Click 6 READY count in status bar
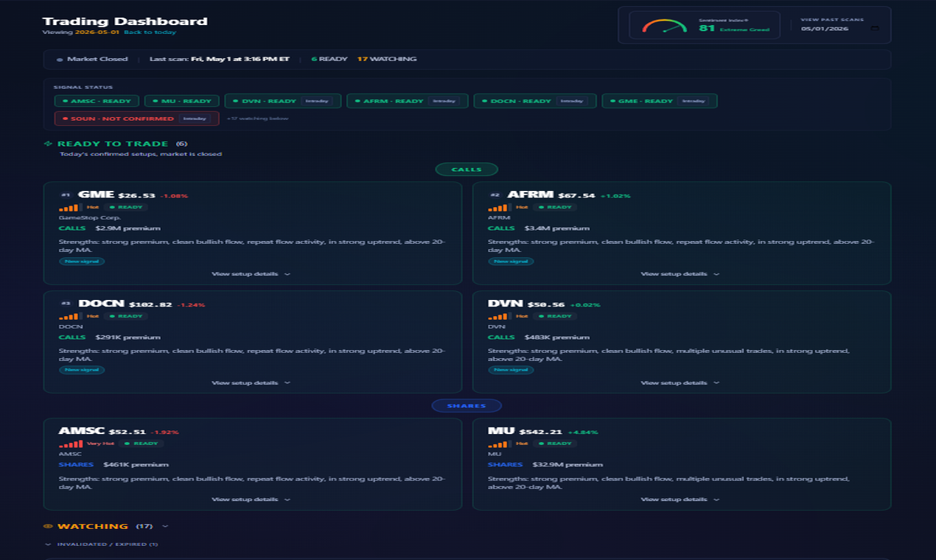This screenshot has width=936, height=560. click(x=329, y=59)
